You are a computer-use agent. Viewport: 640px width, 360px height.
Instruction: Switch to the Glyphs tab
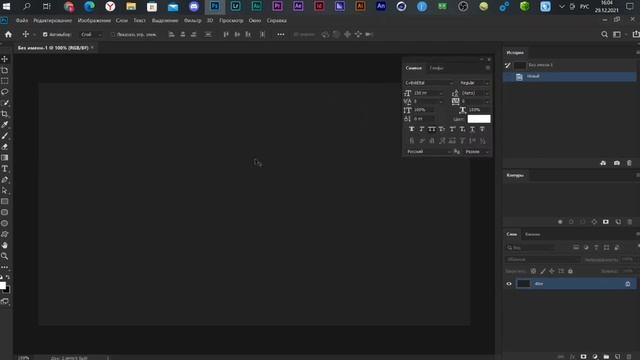(x=436, y=68)
